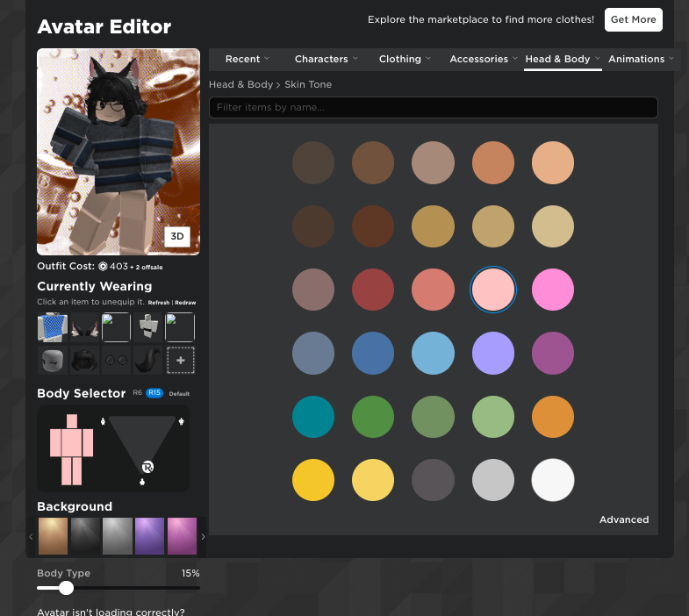
Task: Switch body selector to R15
Action: [154, 393]
